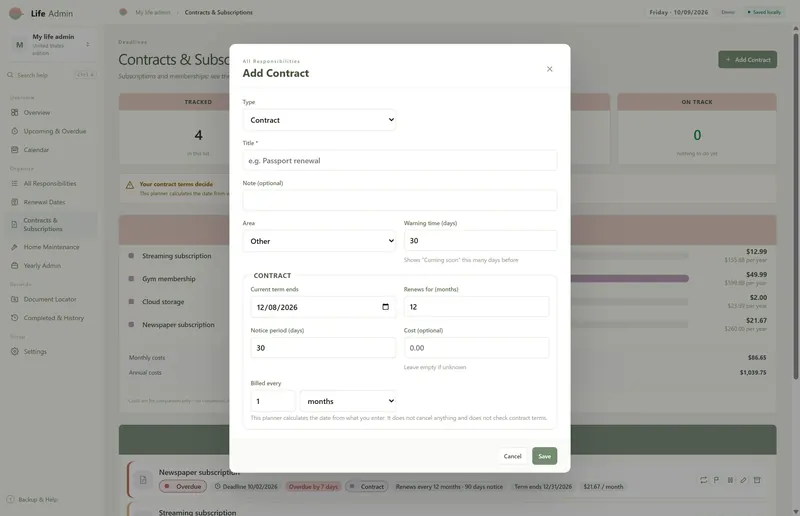This screenshot has height=516, width=800.
Task: Click the ON TRACK summary card
Action: 697,129
